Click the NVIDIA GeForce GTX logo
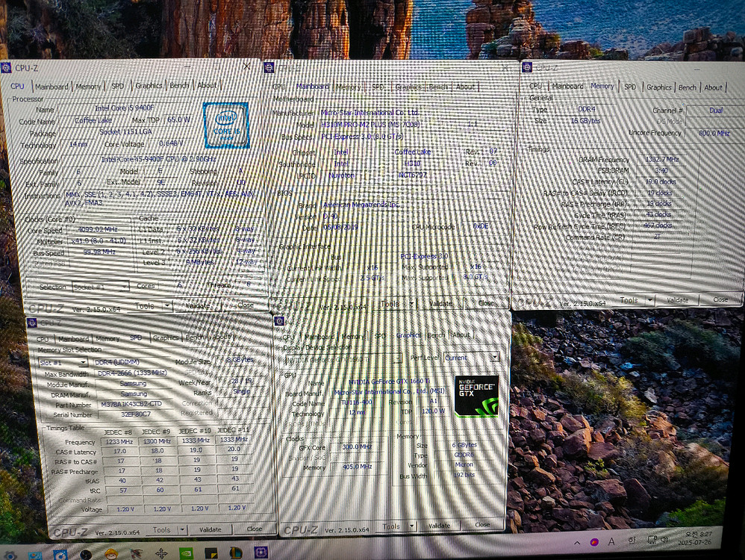This screenshot has width=745, height=560. pos(476,396)
